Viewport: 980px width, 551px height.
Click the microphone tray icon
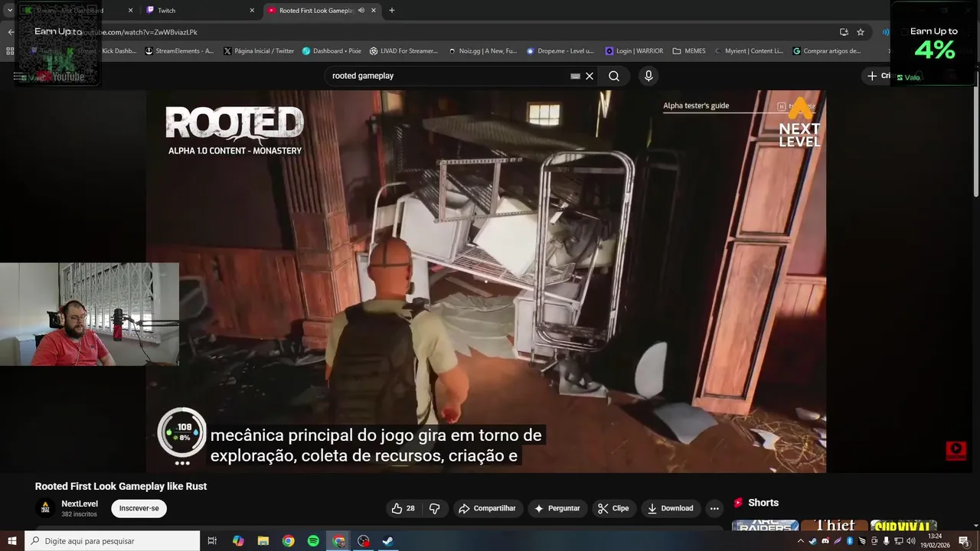pyautogui.click(x=887, y=541)
